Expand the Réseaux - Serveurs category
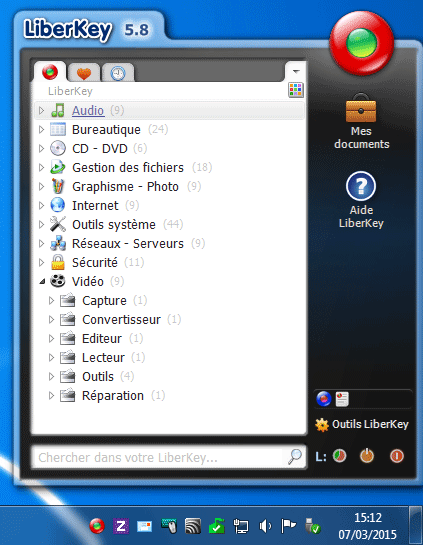The image size is (423, 545). point(41,243)
